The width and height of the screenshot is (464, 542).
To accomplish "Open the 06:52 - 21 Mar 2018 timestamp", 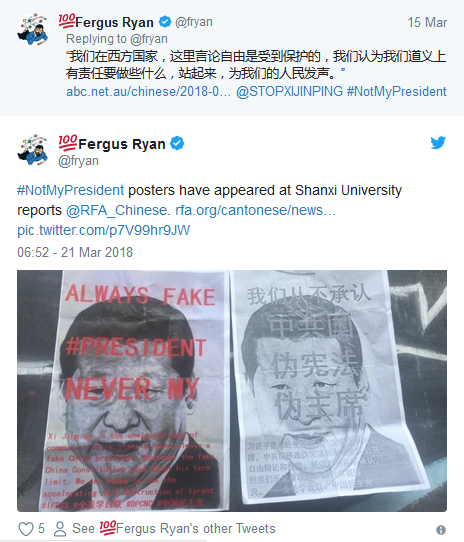I will (x=75, y=252).
